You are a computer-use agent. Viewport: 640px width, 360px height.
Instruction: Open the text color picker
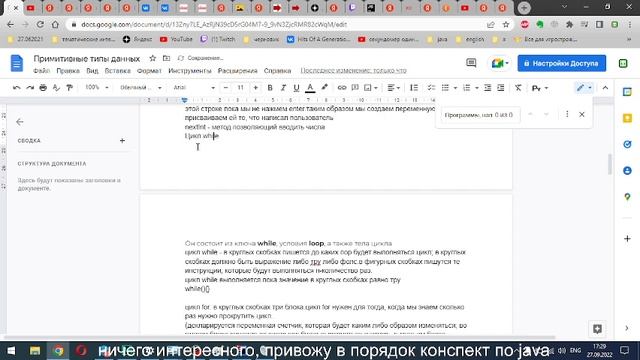tap(310, 88)
